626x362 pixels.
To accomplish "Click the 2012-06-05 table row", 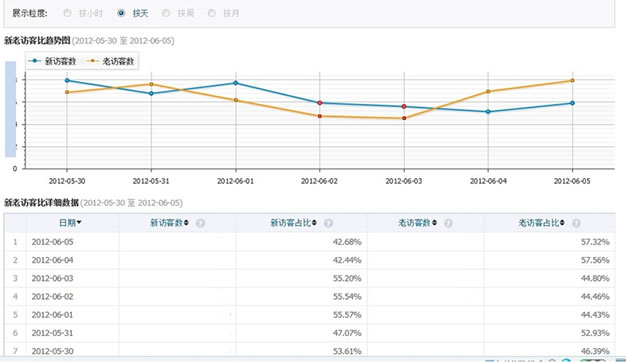I will 309,242.
